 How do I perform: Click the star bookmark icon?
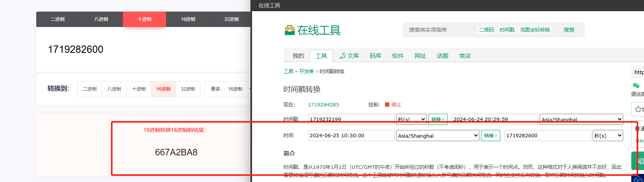pyautogui.click(x=638, y=109)
